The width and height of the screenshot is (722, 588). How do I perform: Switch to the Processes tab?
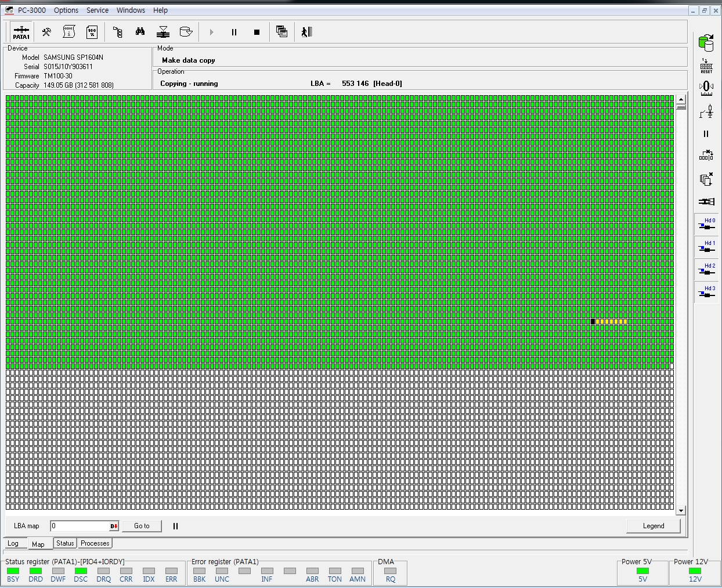click(x=95, y=543)
